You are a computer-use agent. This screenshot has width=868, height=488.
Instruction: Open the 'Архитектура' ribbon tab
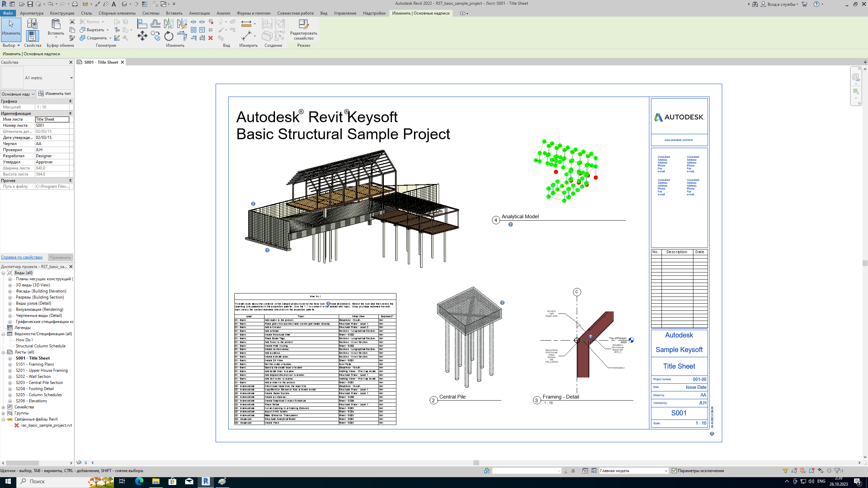pyautogui.click(x=32, y=13)
